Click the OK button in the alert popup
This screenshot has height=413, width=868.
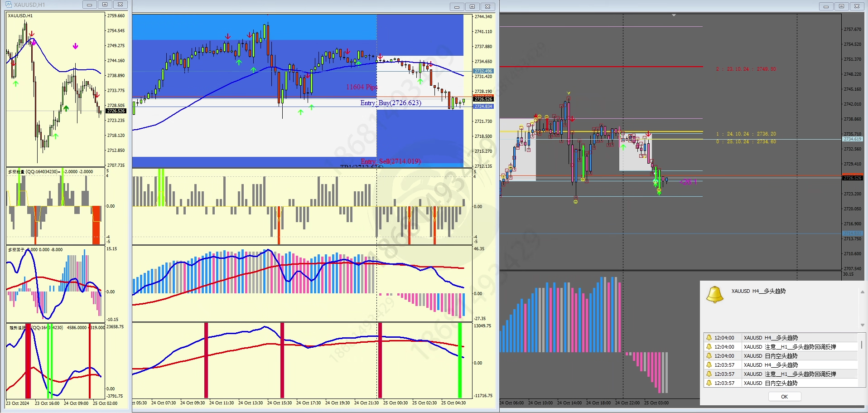coord(785,397)
